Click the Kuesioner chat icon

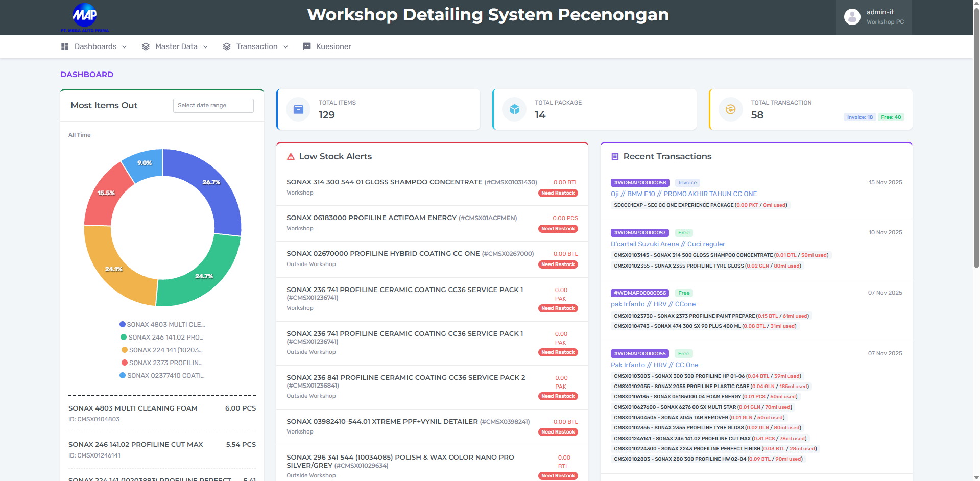coord(307,46)
